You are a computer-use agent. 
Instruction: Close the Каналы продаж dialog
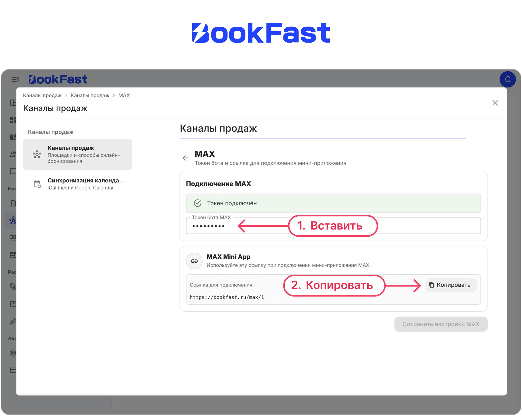point(495,103)
